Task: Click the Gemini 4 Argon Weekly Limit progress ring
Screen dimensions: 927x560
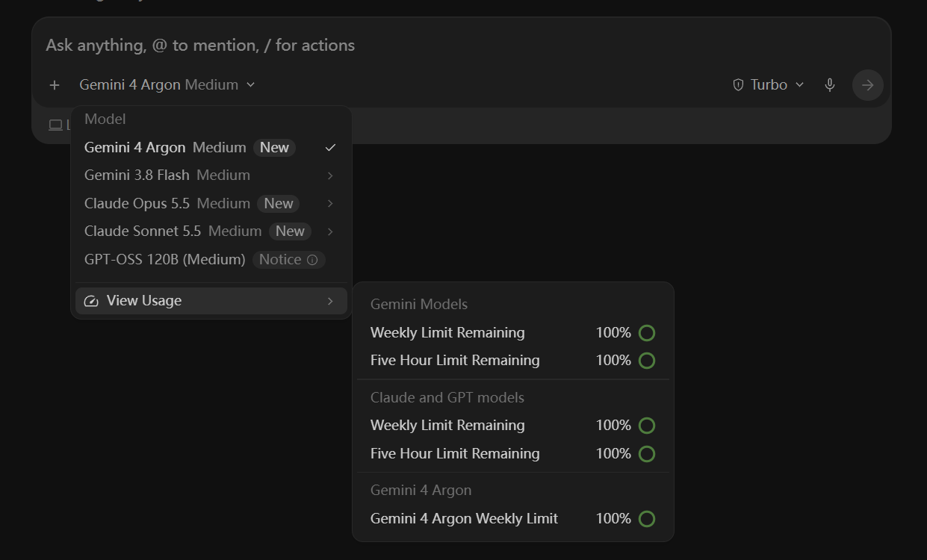Action: 647,519
